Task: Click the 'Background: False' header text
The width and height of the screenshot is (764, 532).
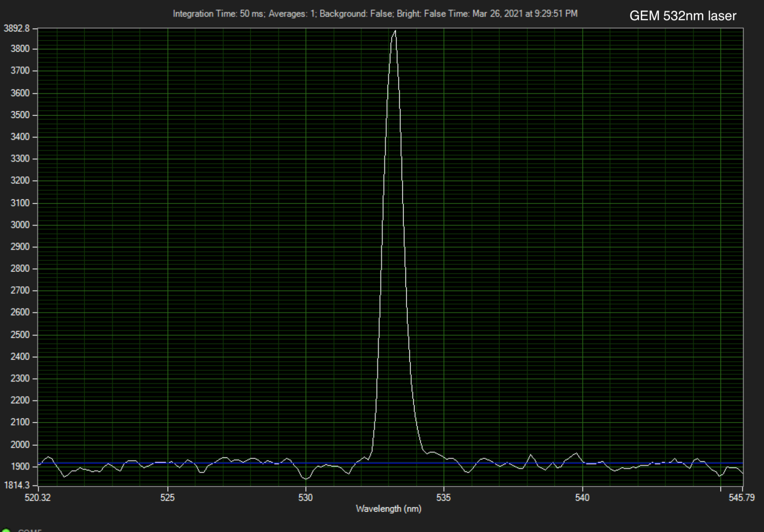Action: pyautogui.click(x=356, y=14)
